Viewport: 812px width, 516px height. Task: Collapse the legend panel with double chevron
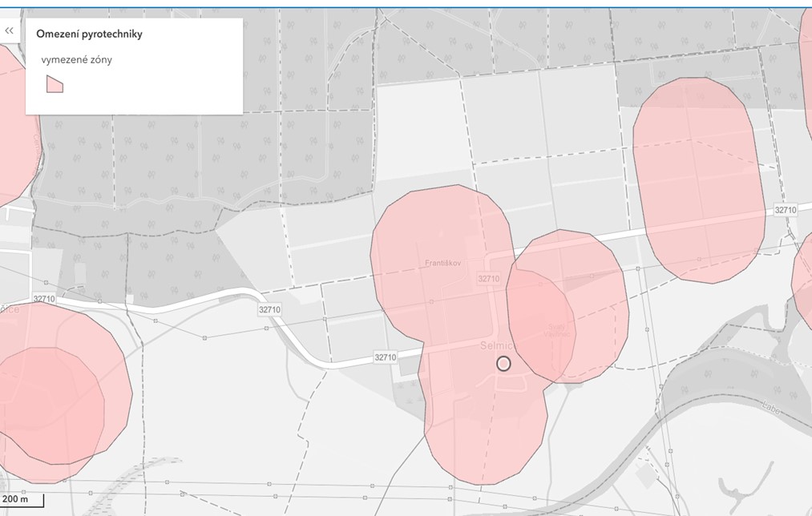[10, 30]
